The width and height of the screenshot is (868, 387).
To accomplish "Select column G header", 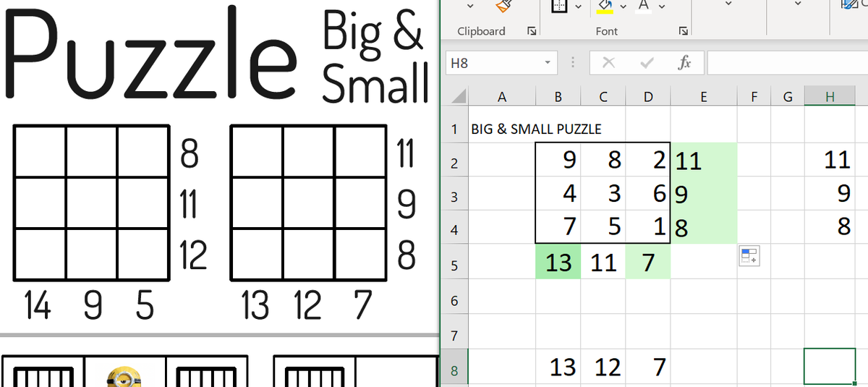I will tap(788, 96).
